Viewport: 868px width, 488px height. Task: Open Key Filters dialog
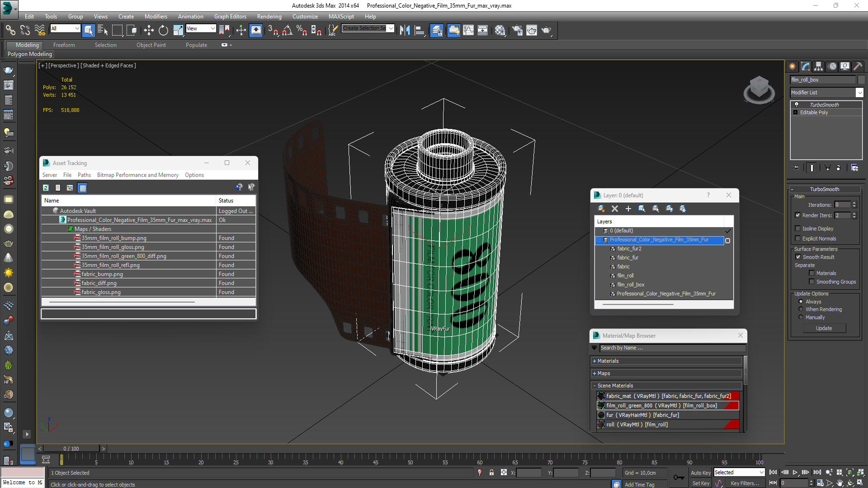tap(745, 483)
